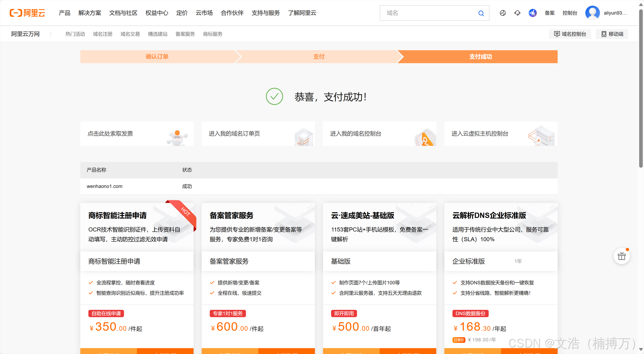Open 域名控制台 with W icon

click(570, 34)
